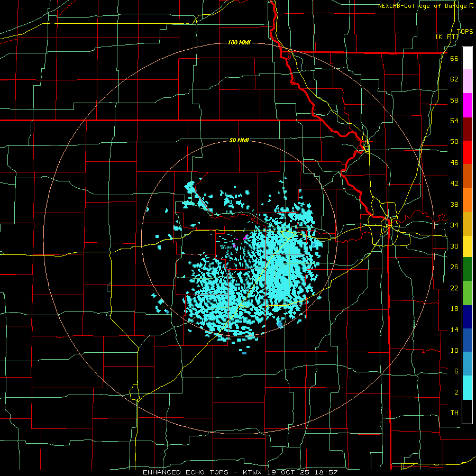This screenshot has width=476, height=476.
Task: Click the 100 NMI range ring label
Action: 239,42
